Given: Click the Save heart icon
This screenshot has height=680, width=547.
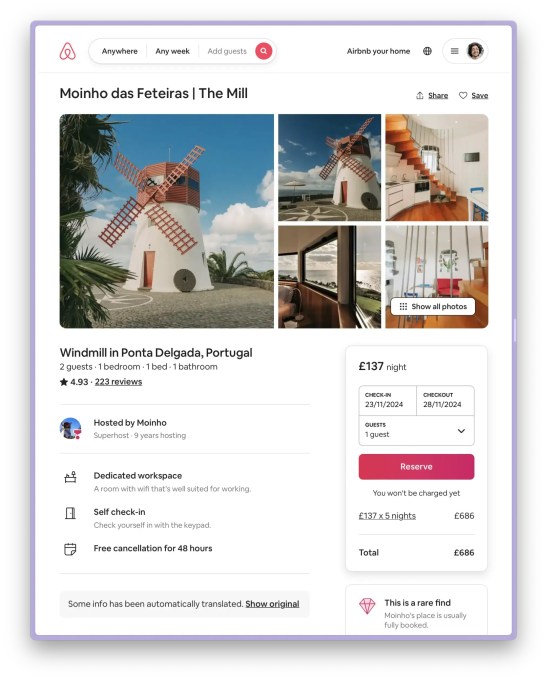Looking at the screenshot, I should 463,95.
